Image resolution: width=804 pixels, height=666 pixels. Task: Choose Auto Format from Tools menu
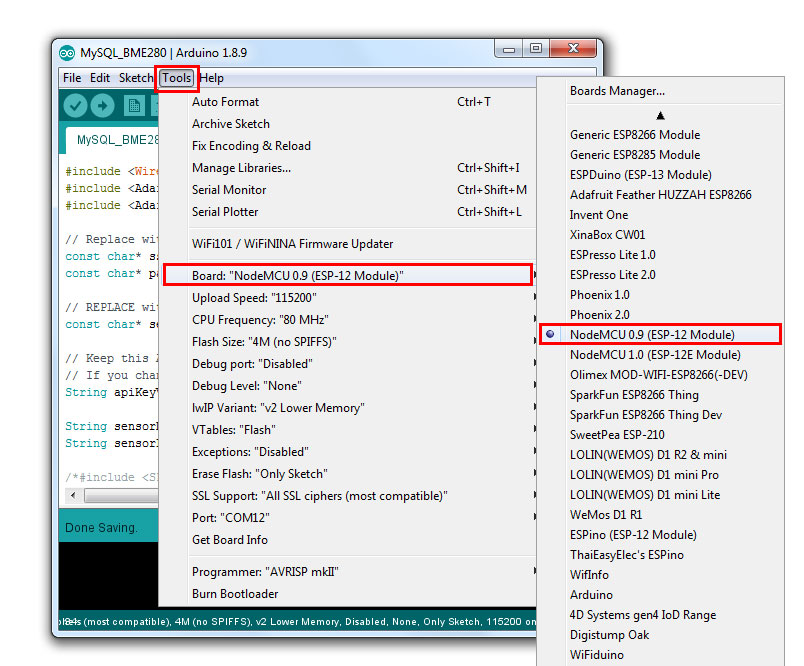349,102
